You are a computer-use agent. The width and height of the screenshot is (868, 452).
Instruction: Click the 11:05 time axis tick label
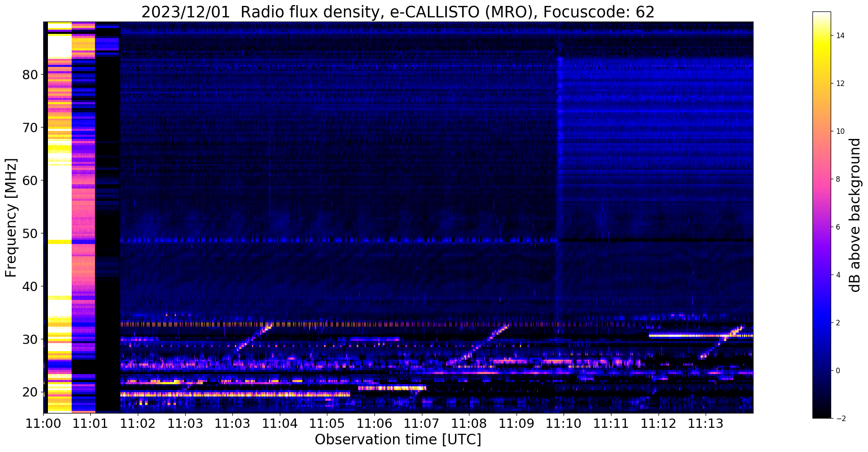pos(327,424)
